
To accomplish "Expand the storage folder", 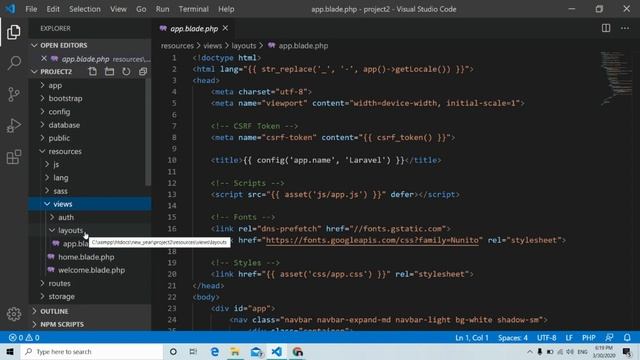I will 90,296.
